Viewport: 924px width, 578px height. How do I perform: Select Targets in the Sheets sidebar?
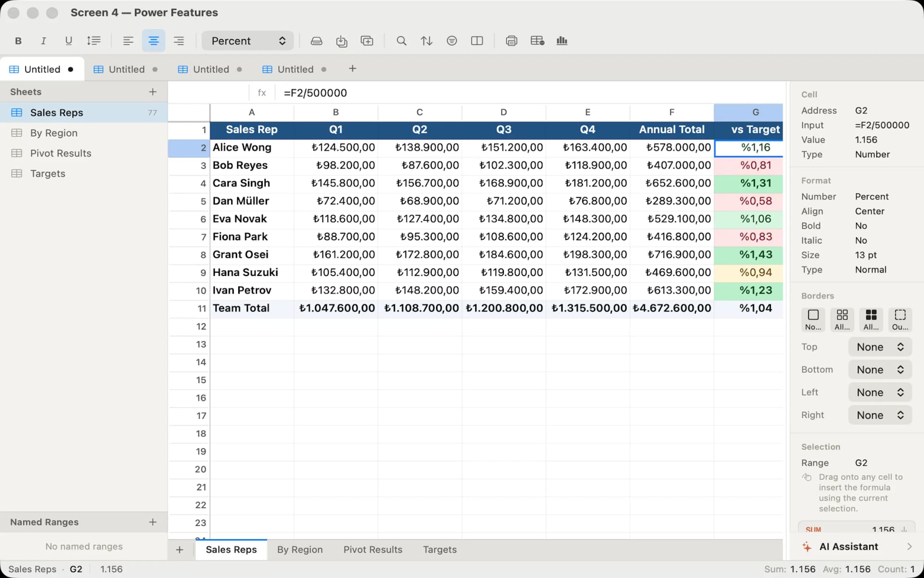click(x=84, y=173)
